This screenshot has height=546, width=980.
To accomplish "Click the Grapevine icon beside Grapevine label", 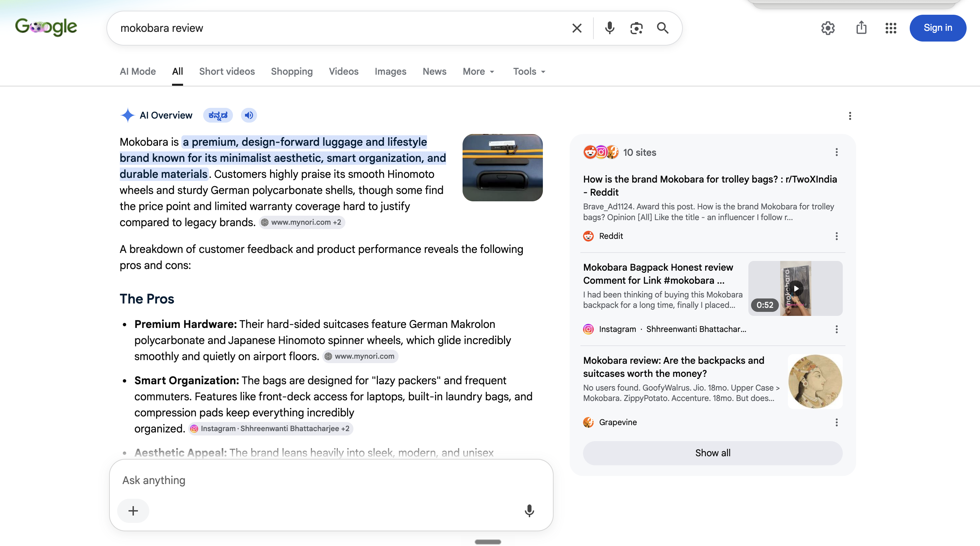I will [x=588, y=422].
